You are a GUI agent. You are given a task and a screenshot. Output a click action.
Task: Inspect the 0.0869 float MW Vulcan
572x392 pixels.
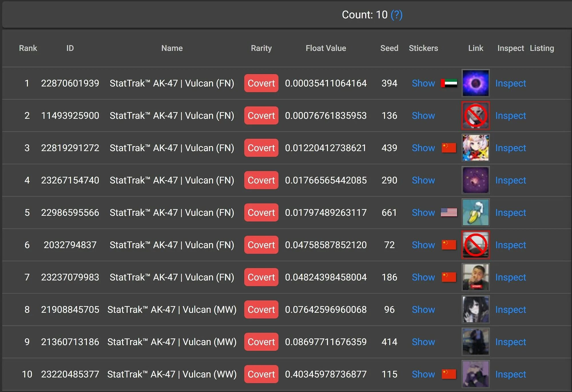(x=510, y=342)
